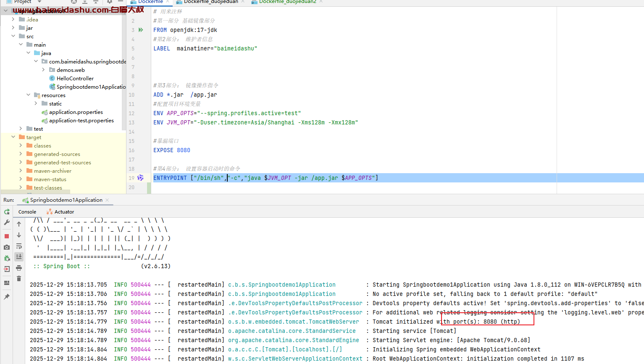This screenshot has width=644, height=364.
Task: Click the exit icon in Run toolbar
Action: (7, 269)
